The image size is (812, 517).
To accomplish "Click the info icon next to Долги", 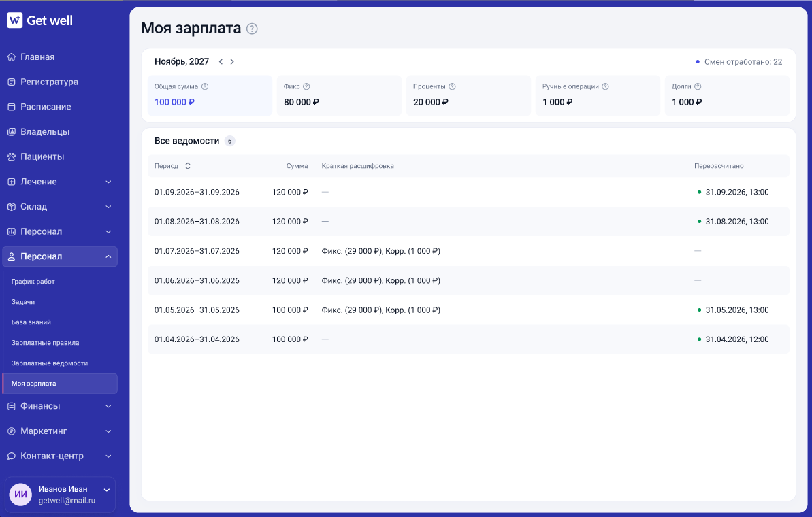I will pyautogui.click(x=698, y=86).
